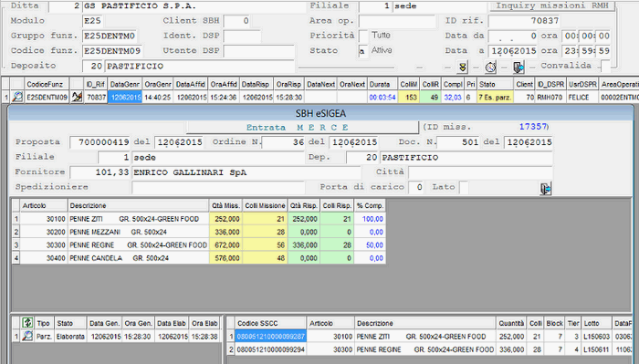Viewport: 639px width, 364px height.
Task: Click the Qtà Risp. value 336,000 for PENNE REGINE
Action: (x=304, y=245)
